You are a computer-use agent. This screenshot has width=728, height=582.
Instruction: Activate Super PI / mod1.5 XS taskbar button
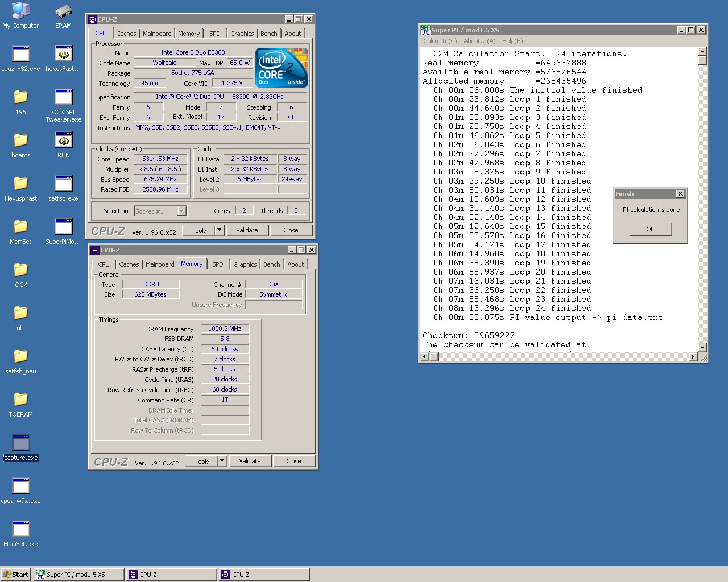[78, 575]
